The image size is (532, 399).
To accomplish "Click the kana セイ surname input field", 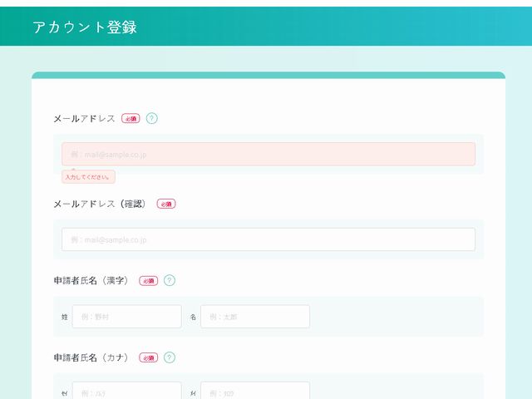I will click(126, 392).
